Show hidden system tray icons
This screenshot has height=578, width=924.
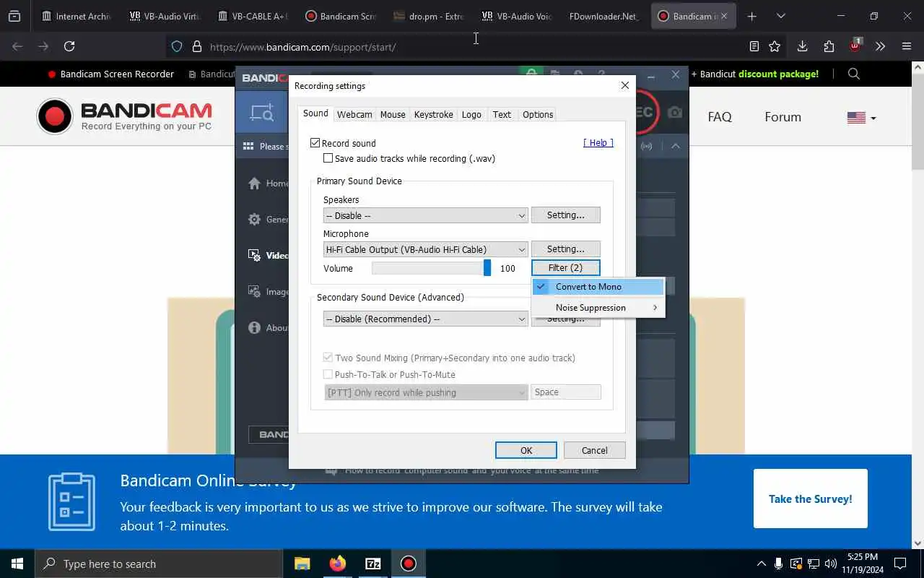click(x=761, y=564)
